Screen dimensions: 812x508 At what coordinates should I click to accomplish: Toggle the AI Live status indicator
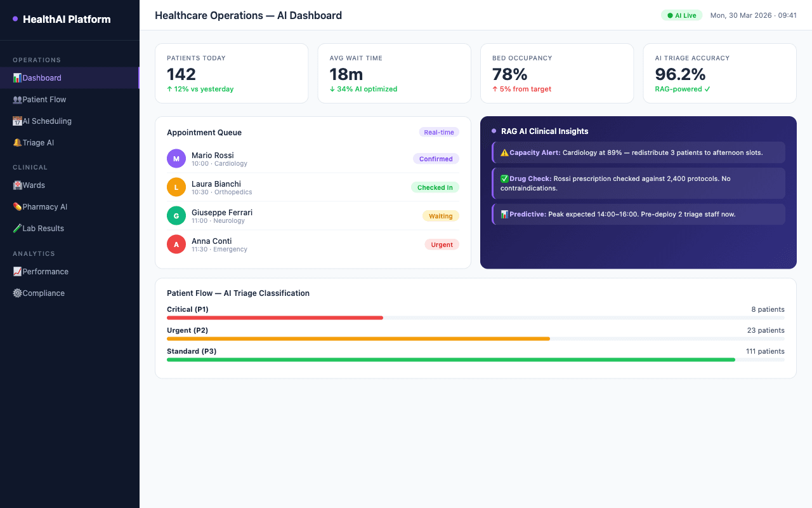point(681,15)
